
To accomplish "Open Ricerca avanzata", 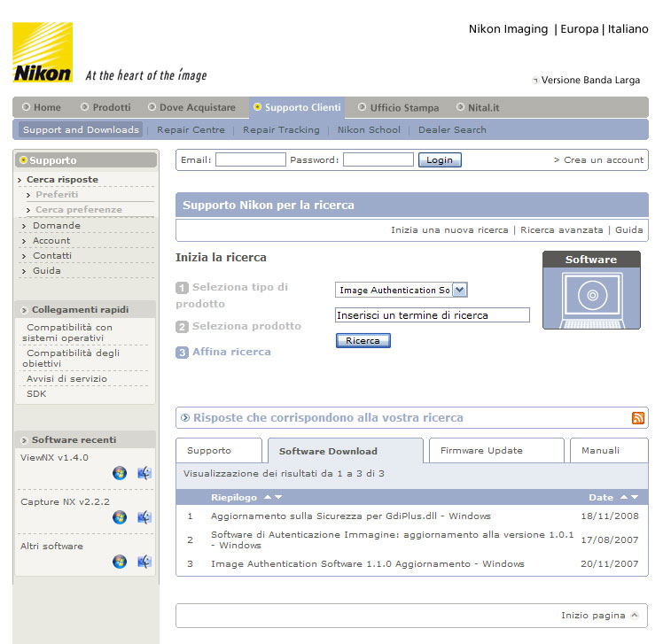I will (x=562, y=230).
